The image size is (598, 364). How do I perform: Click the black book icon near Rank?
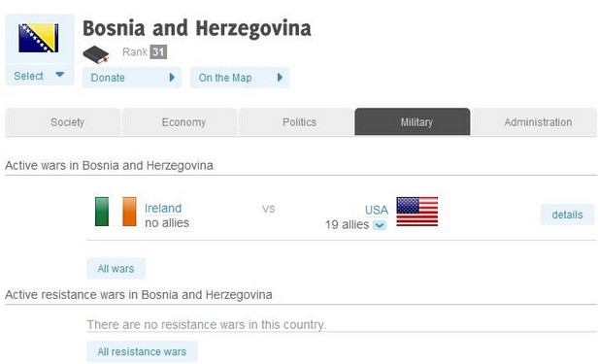click(96, 54)
